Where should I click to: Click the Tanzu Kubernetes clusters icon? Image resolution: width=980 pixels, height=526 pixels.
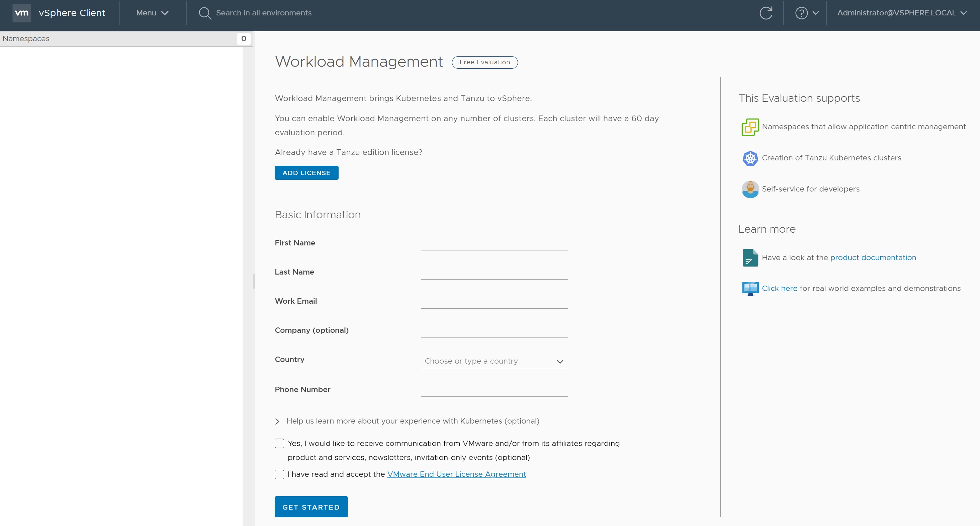click(750, 158)
